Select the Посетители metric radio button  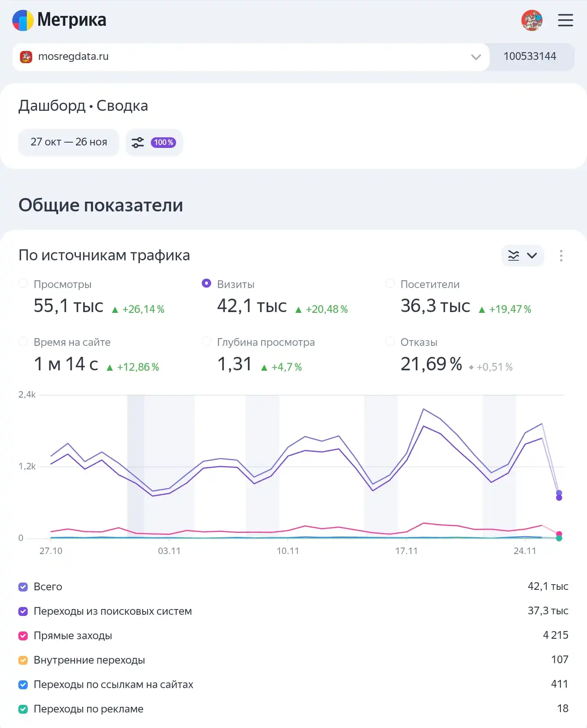click(390, 284)
